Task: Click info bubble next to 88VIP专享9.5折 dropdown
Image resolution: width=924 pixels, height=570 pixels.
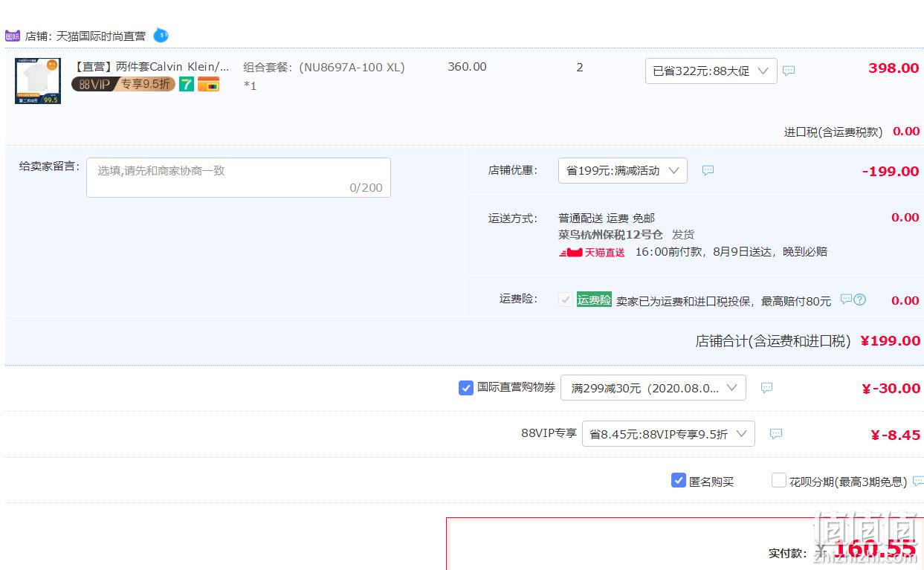Action: click(x=775, y=433)
